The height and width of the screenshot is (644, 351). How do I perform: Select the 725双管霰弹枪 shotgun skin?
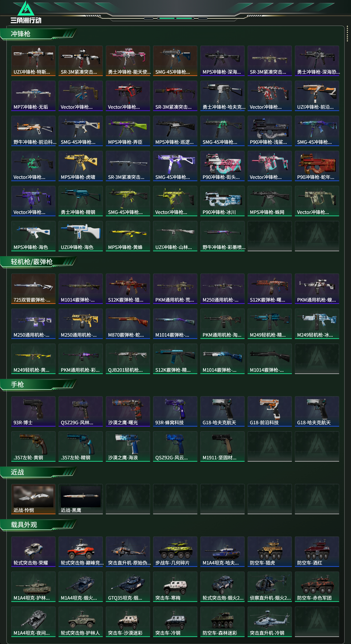coord(33,288)
